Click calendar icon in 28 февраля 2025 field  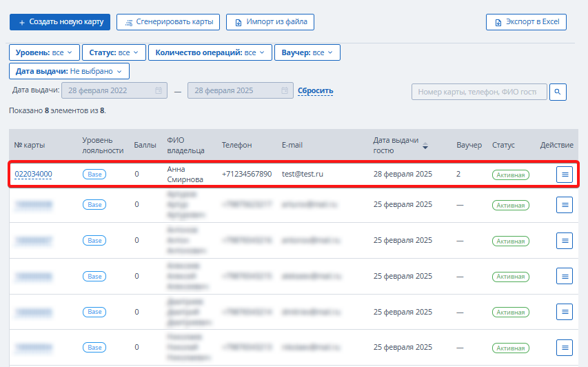[x=285, y=90]
